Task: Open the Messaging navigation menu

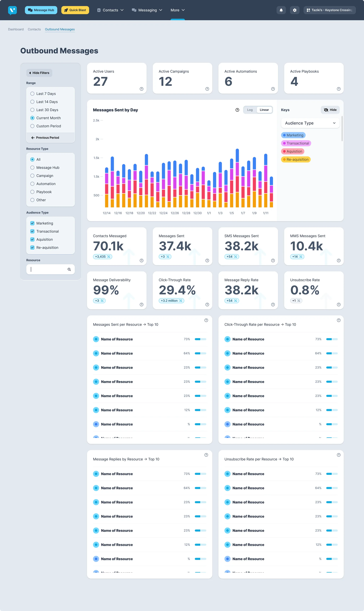Action: [147, 10]
